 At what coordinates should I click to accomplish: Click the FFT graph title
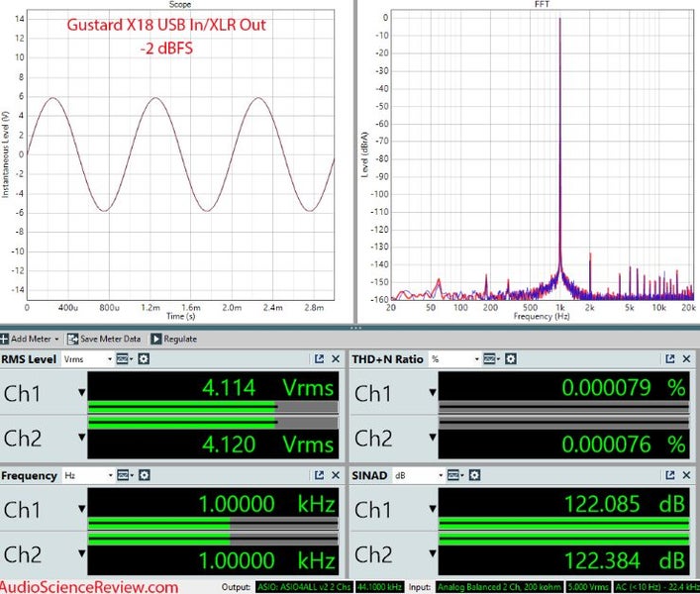coord(528,4)
